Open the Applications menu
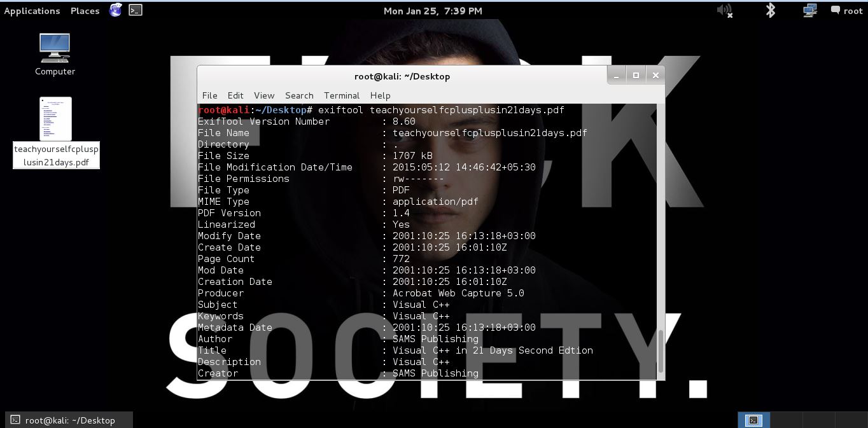 pyautogui.click(x=32, y=10)
